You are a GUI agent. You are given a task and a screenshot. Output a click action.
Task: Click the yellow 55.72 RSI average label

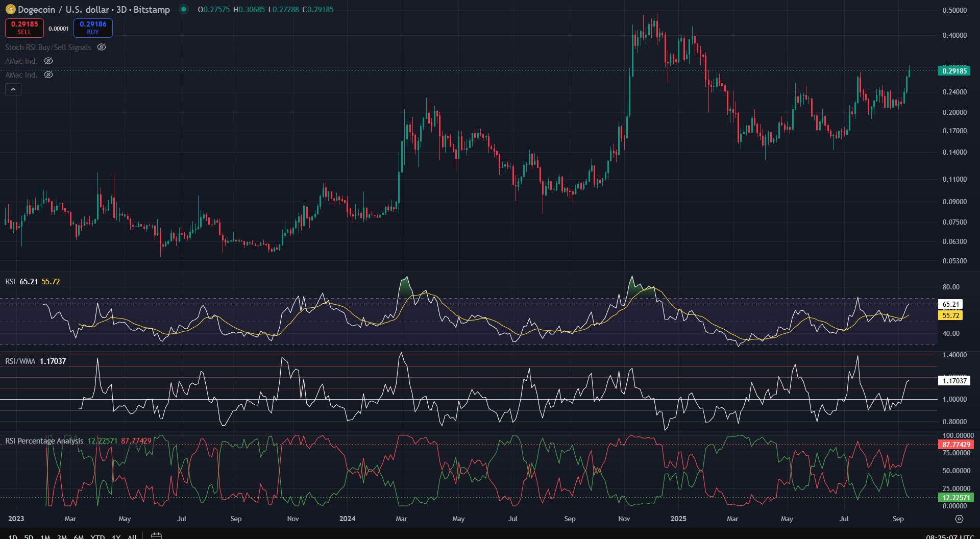[950, 315]
